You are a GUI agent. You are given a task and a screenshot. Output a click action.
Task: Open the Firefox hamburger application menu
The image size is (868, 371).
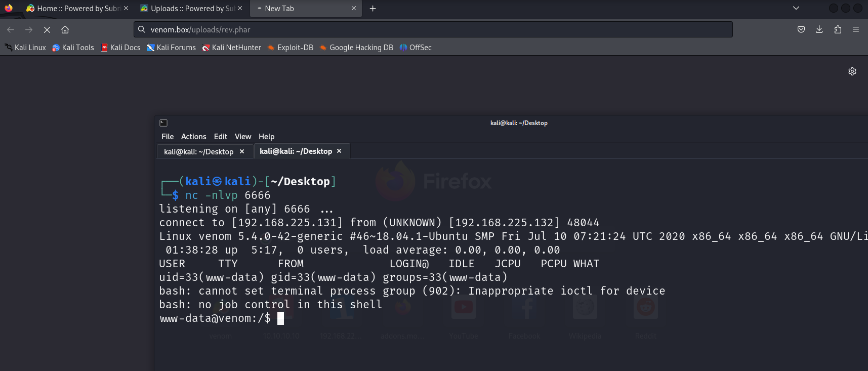pyautogui.click(x=856, y=30)
